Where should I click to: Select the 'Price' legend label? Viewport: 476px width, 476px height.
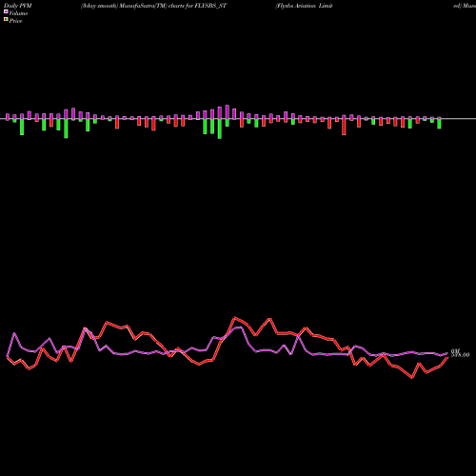tap(16, 21)
